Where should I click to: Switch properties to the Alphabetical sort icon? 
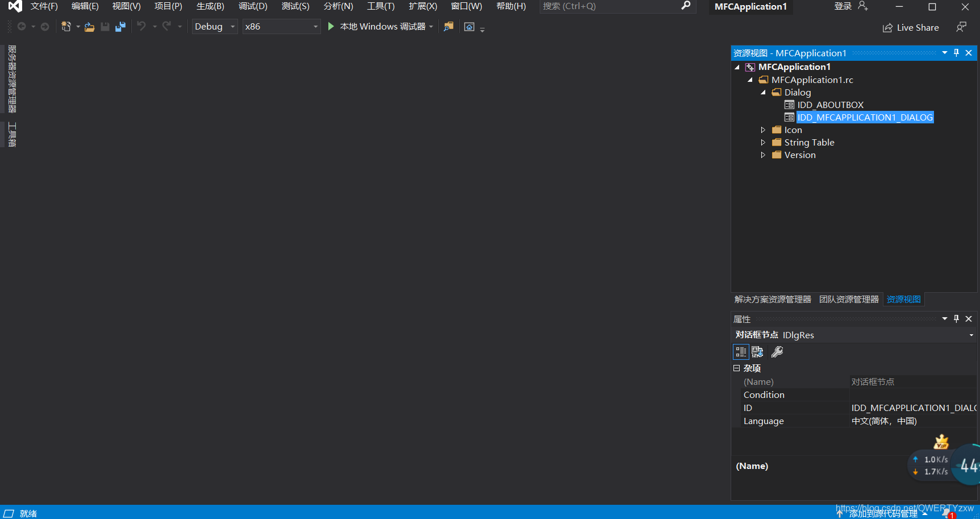click(x=758, y=352)
